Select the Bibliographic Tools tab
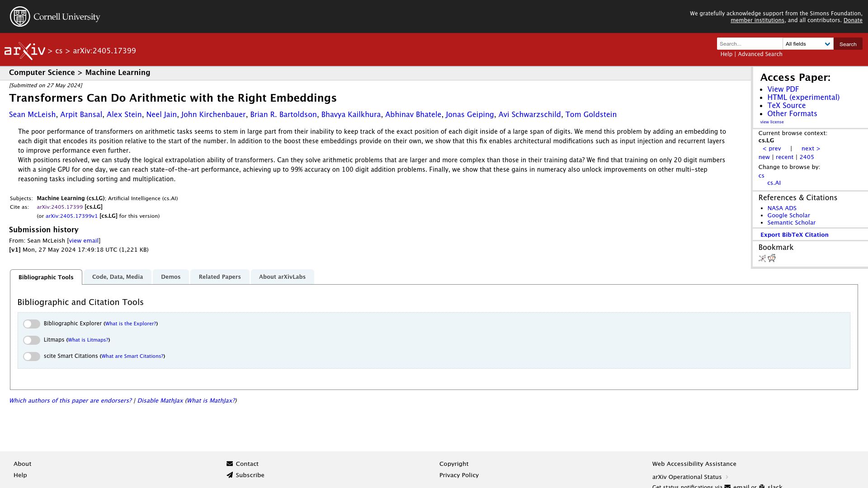The image size is (868, 488). click(46, 277)
